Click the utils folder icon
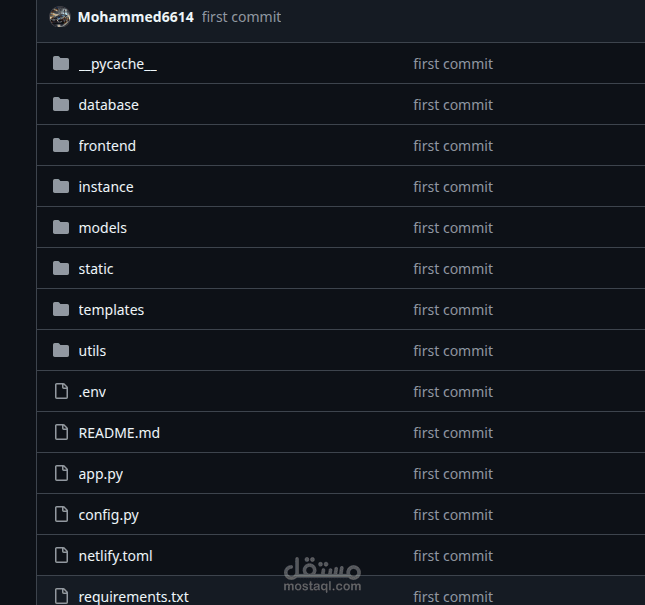 pos(60,351)
